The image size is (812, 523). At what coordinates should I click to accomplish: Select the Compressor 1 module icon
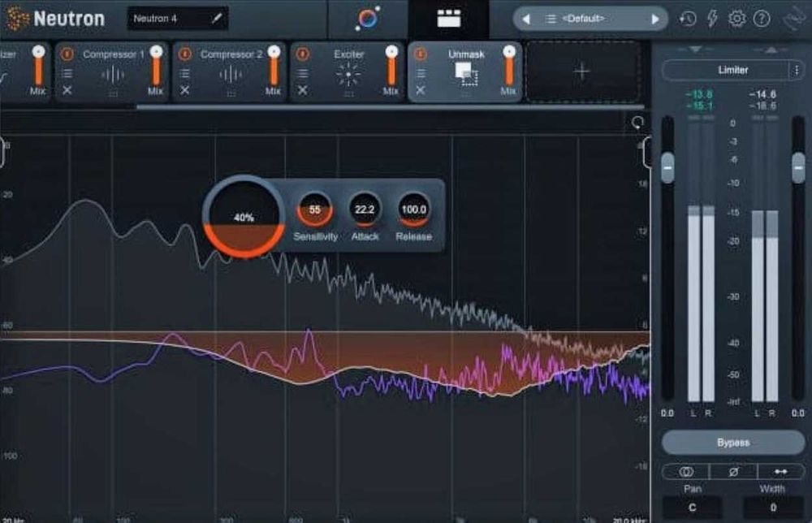pos(112,76)
